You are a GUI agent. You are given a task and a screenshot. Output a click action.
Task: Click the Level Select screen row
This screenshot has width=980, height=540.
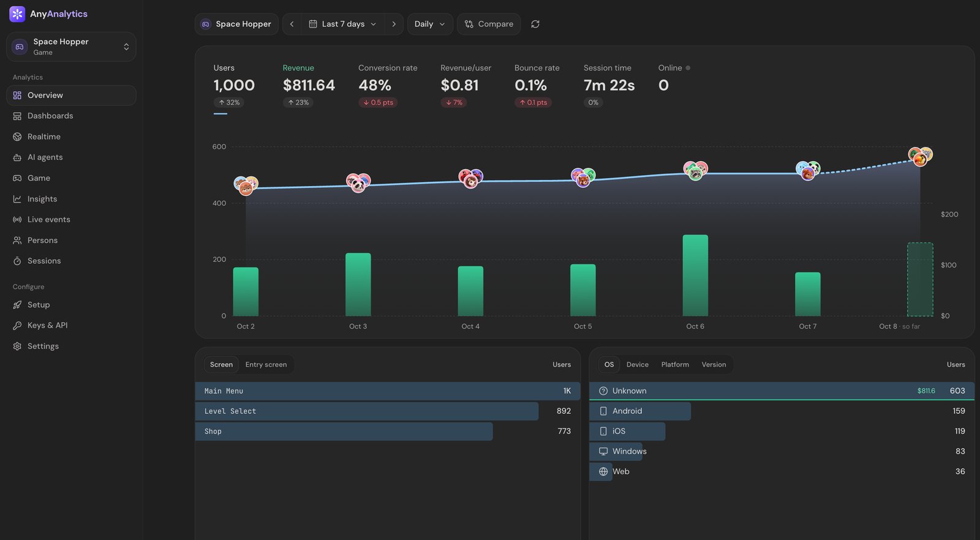387,411
